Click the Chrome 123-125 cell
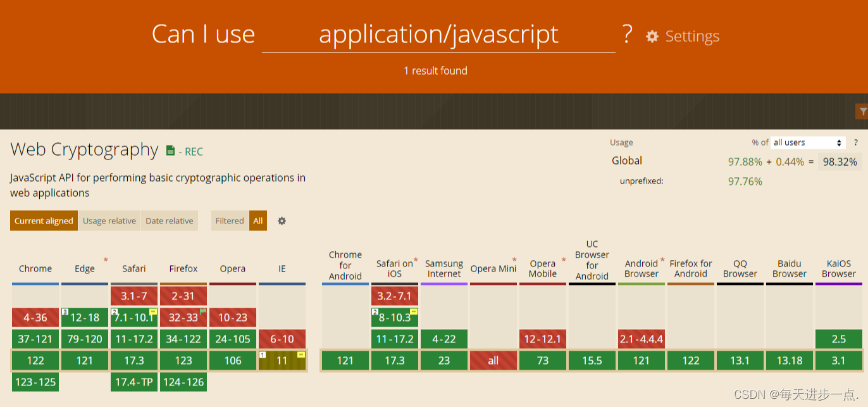The image size is (868, 407). tap(35, 382)
